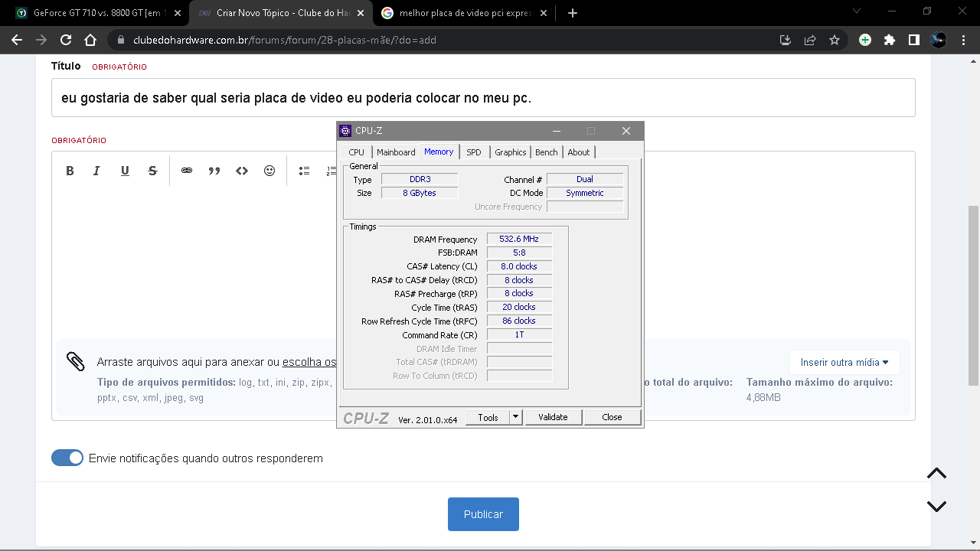Click the browser address bar URL

(x=285, y=40)
